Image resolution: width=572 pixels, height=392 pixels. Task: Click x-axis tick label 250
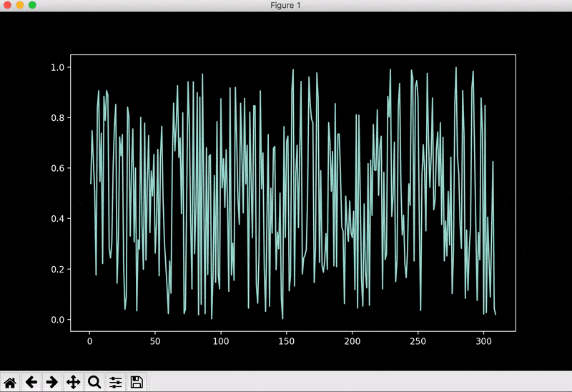[418, 341]
